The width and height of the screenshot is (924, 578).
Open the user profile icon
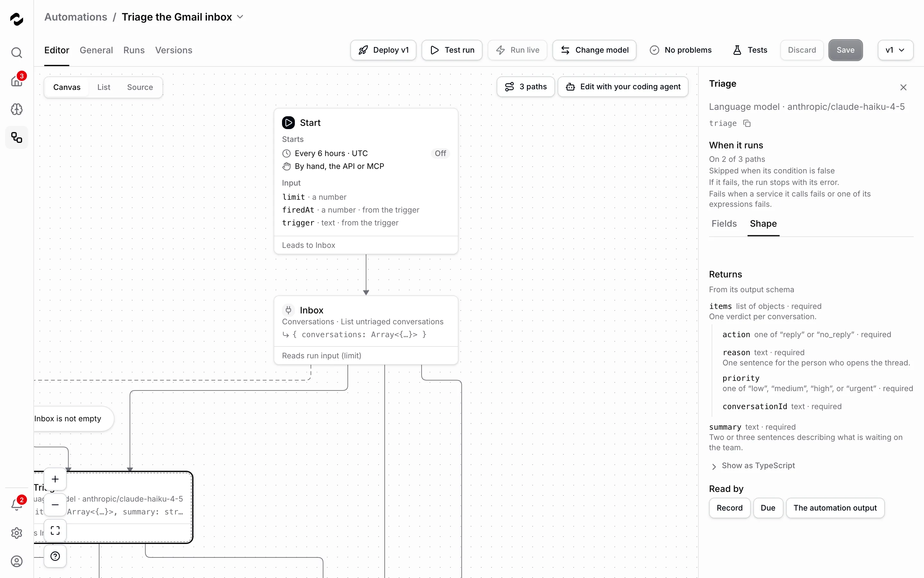point(16,561)
